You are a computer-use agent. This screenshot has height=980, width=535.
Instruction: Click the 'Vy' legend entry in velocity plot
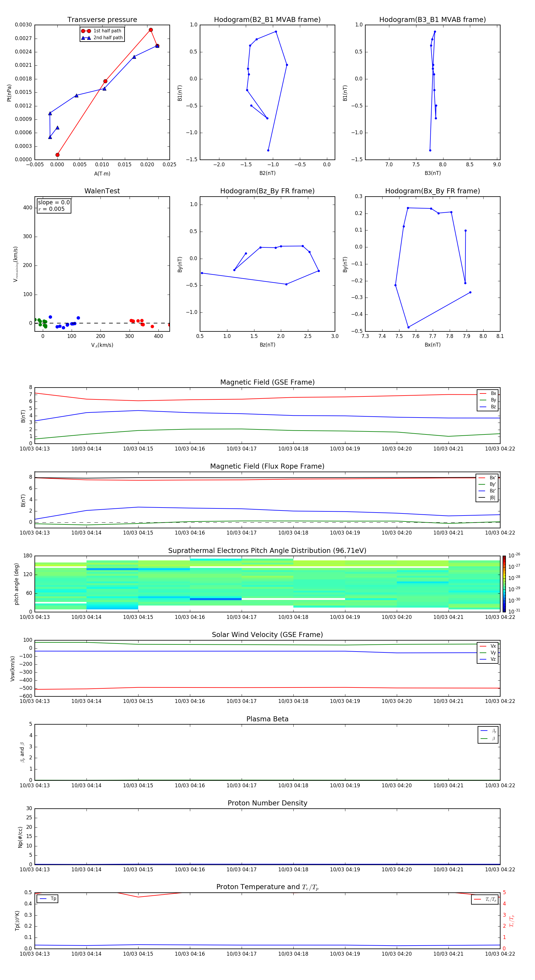coord(488,652)
